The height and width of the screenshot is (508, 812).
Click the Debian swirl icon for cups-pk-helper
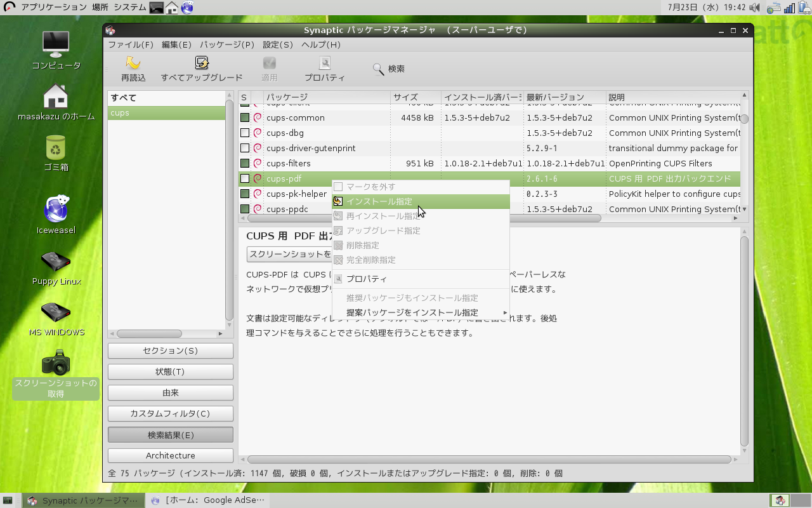coord(258,194)
